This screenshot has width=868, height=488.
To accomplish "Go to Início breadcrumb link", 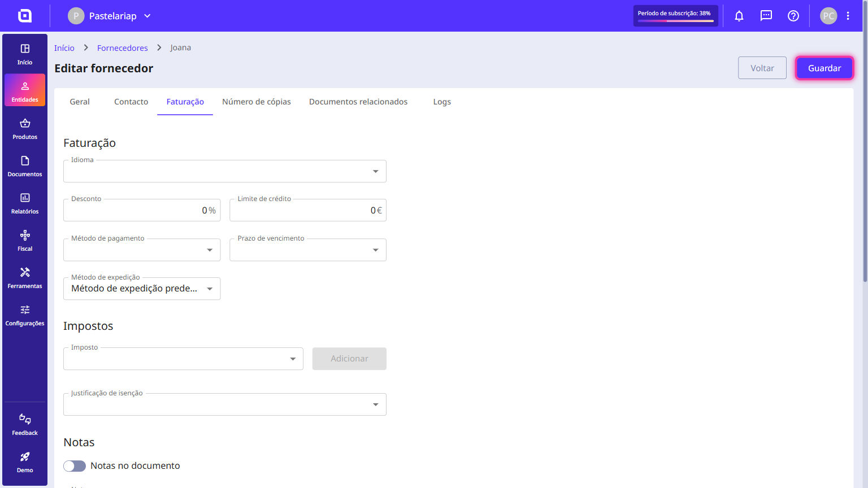I will coord(64,48).
